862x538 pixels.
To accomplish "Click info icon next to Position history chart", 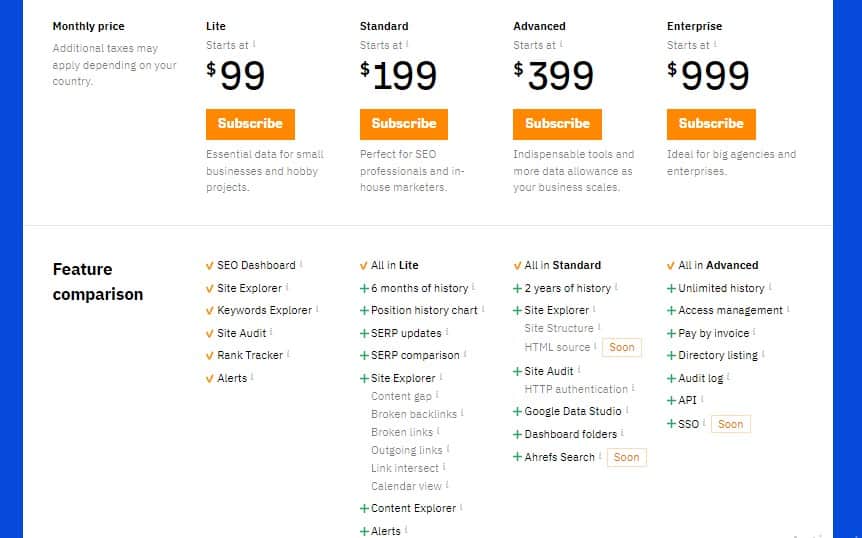I will click(x=483, y=309).
